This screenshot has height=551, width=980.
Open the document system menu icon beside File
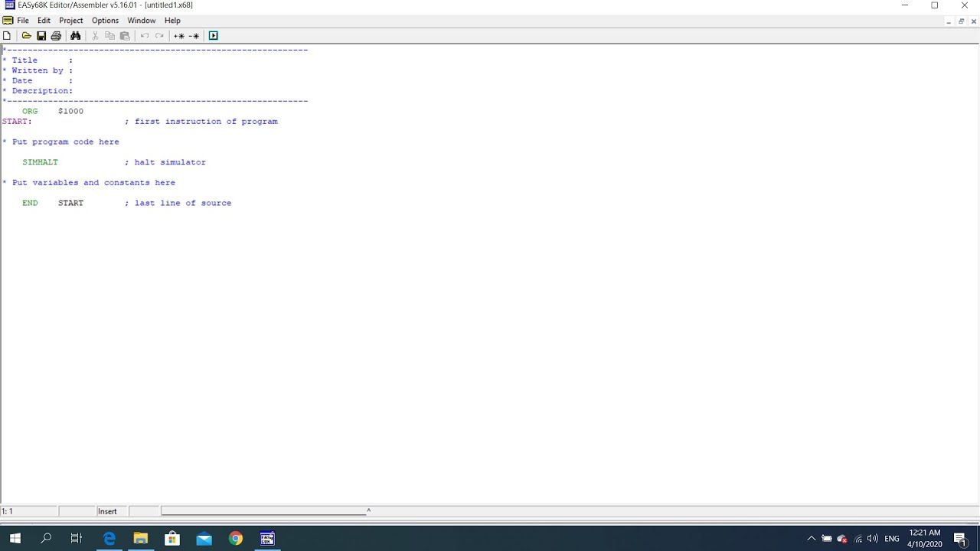pos(8,21)
